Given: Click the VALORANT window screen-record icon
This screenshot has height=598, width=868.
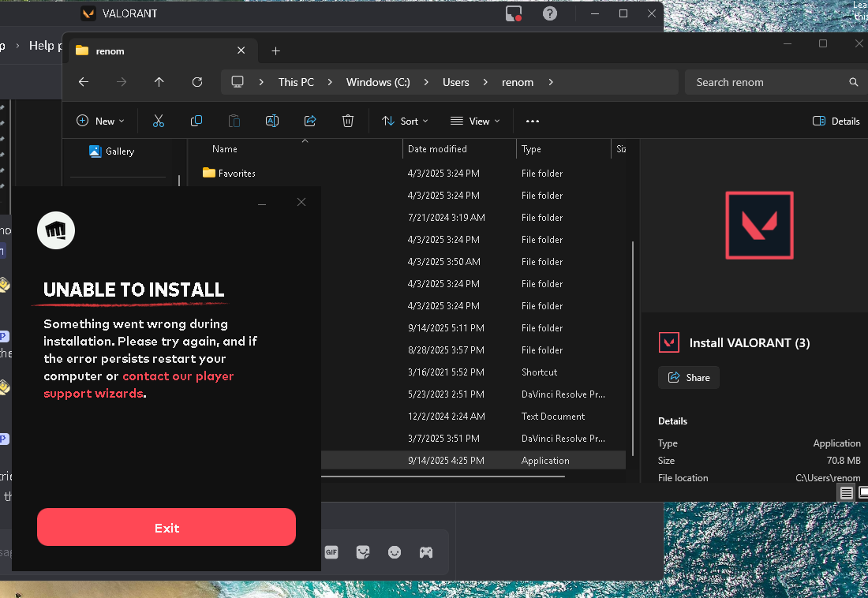Looking at the screenshot, I should (x=514, y=13).
